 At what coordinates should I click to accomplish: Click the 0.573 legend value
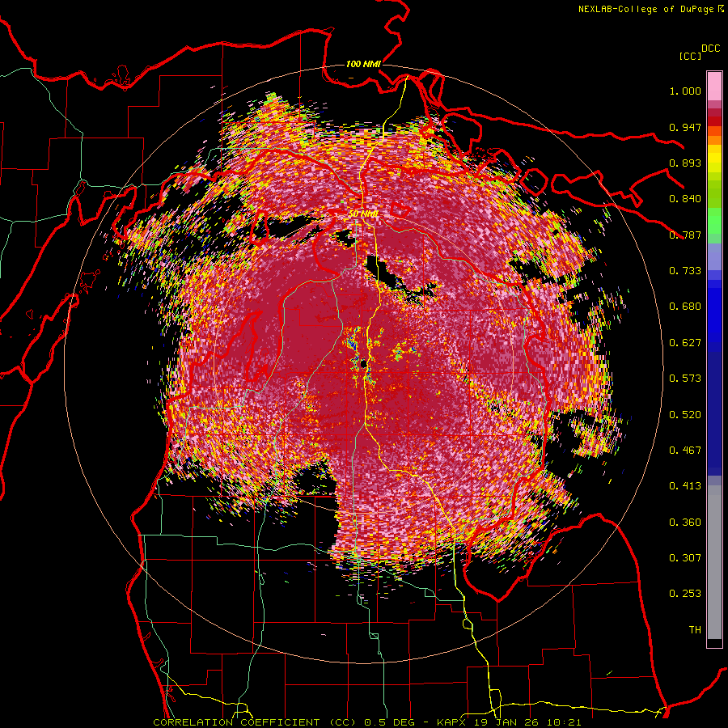(x=685, y=379)
